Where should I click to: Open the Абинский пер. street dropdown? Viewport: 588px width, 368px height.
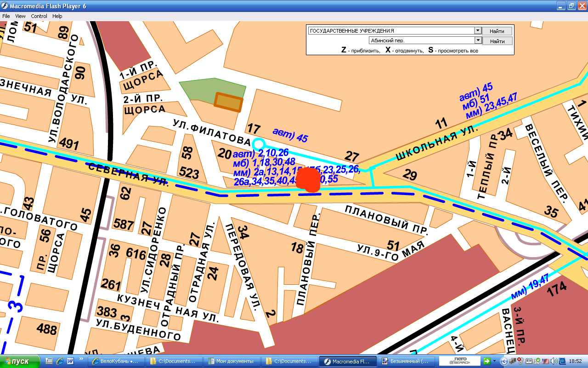pos(478,40)
